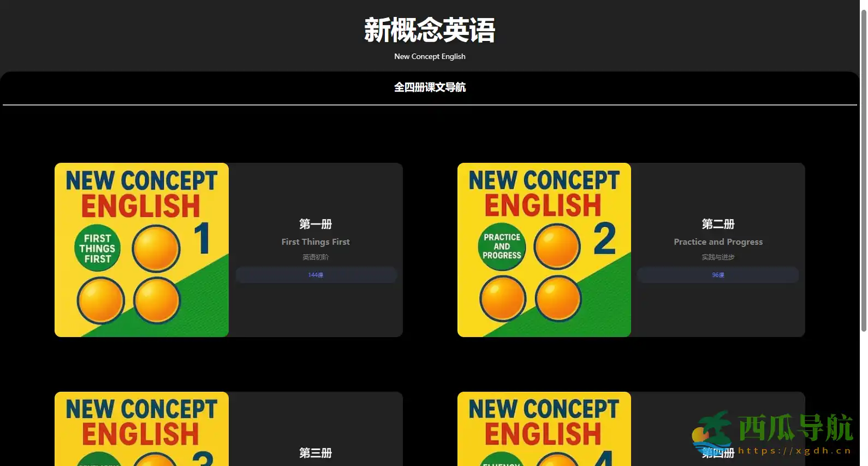Click the 英语初阶 description text
868x466 pixels.
click(316, 257)
